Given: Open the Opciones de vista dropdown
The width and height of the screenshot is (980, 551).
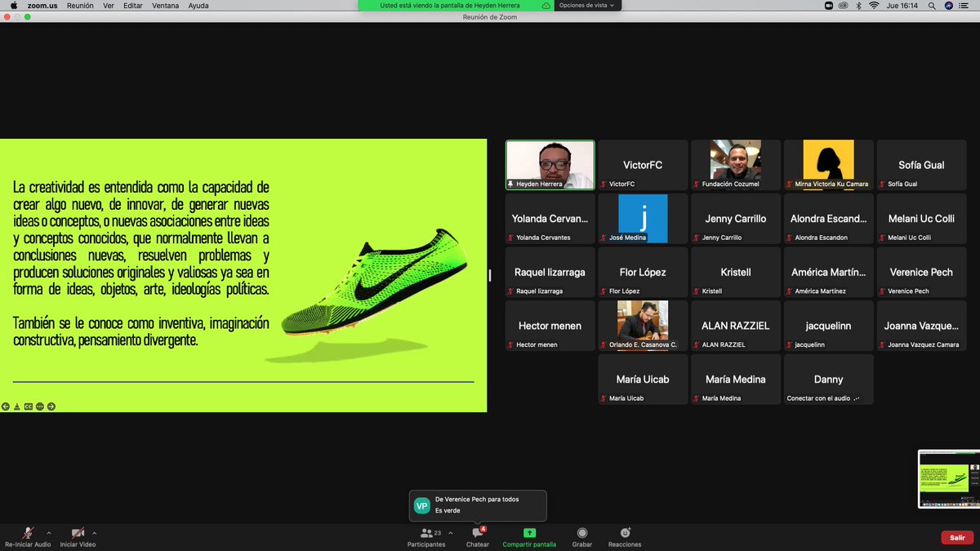Looking at the screenshot, I should point(588,5).
